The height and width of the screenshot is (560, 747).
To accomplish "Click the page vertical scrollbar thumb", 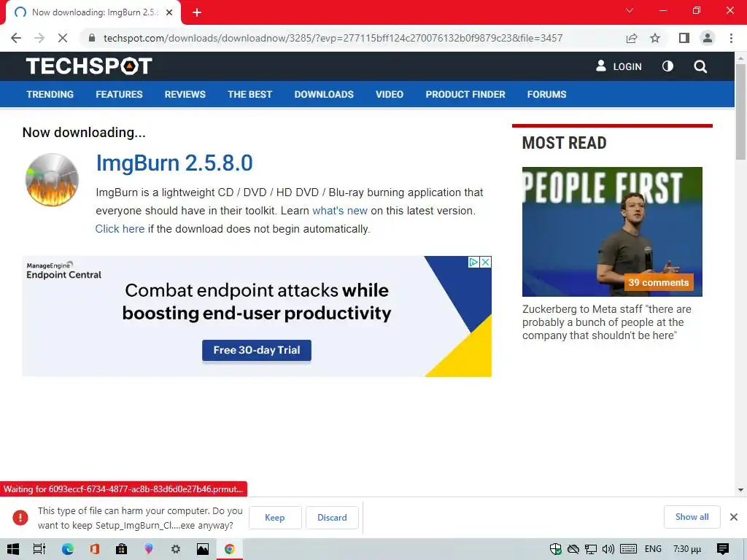I will (x=741, y=112).
